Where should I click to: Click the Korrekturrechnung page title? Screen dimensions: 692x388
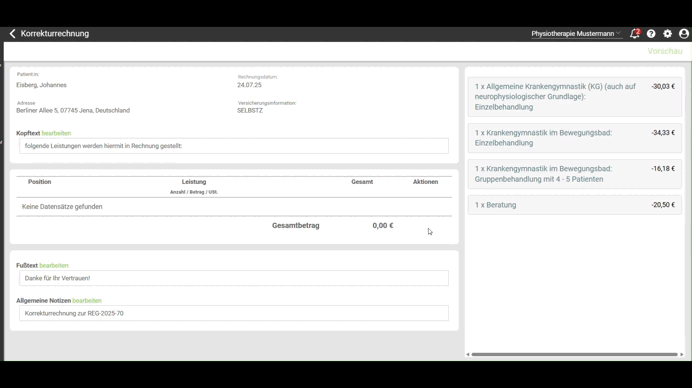click(55, 34)
